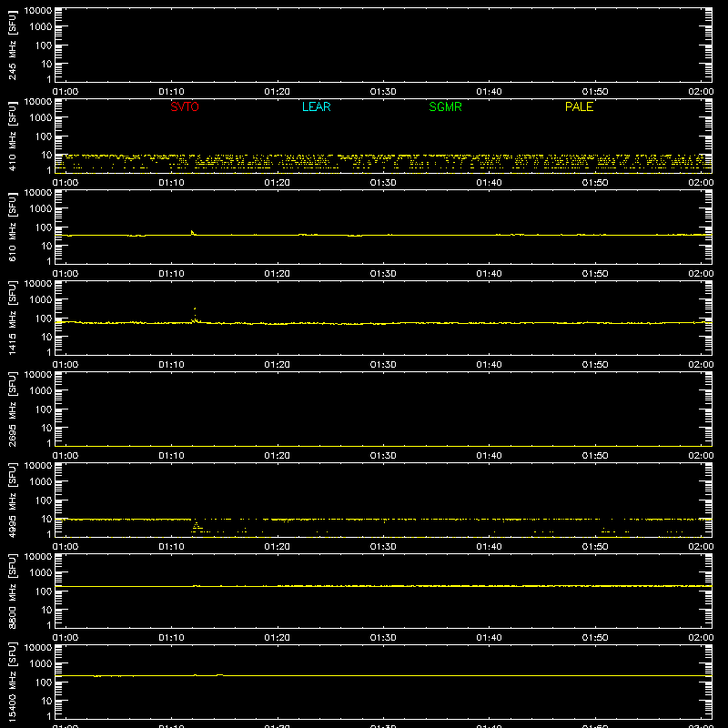Click the 4995 MHz [SFU] axis label
Viewport: 728px width, 728px height.
coord(12,500)
